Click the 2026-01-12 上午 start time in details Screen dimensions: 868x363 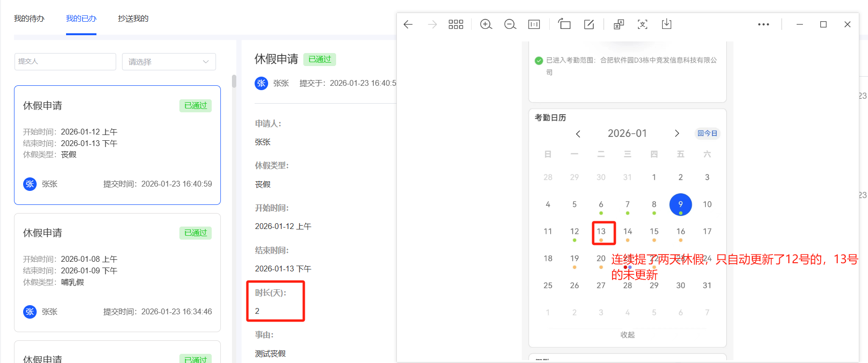click(283, 227)
